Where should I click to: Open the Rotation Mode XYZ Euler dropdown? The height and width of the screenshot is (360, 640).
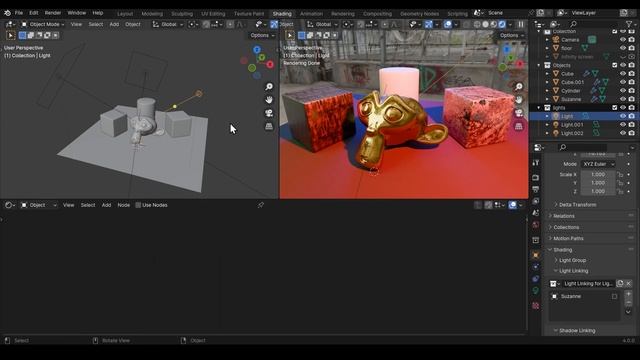[x=598, y=164]
